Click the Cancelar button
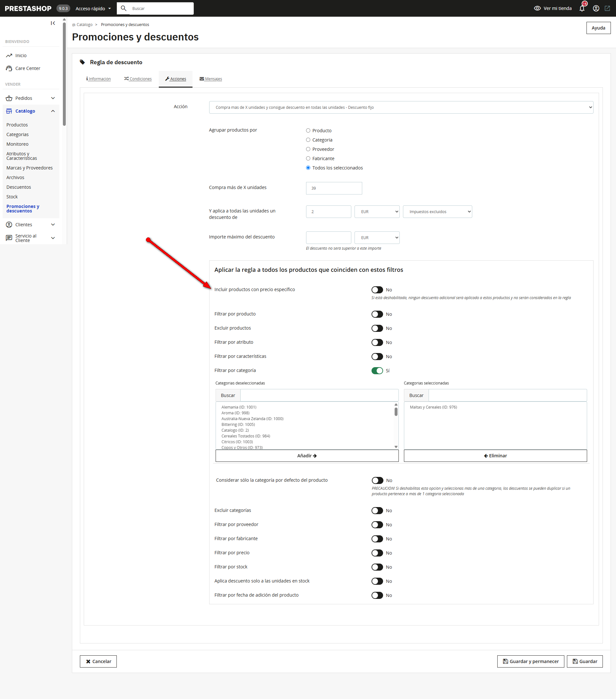This screenshot has height=699, width=616. (x=98, y=661)
